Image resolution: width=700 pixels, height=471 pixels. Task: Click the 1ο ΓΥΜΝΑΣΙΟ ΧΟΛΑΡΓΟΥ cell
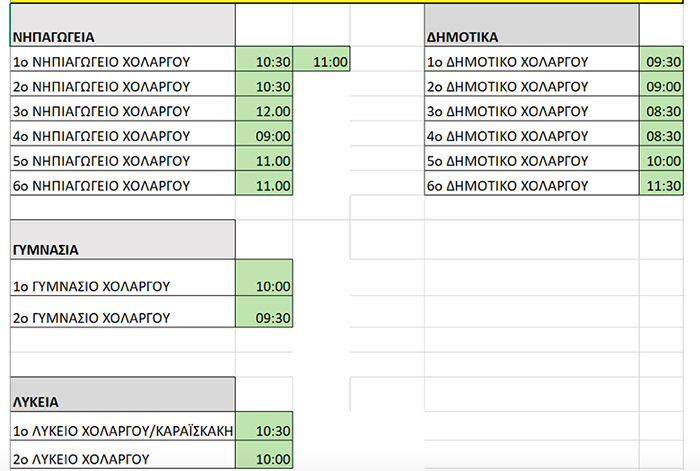pos(121,286)
